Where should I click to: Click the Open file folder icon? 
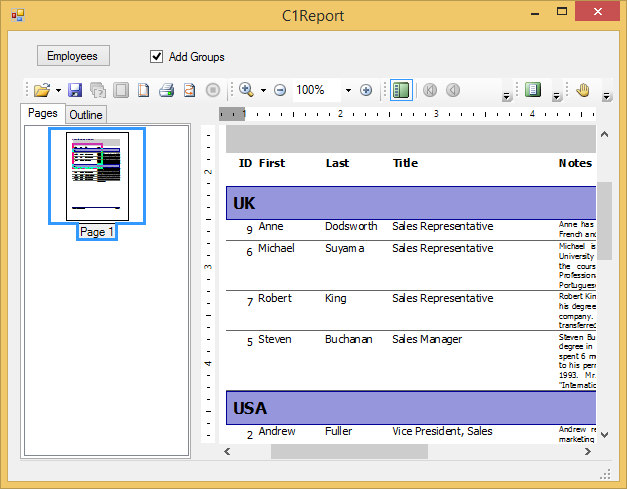(x=41, y=90)
